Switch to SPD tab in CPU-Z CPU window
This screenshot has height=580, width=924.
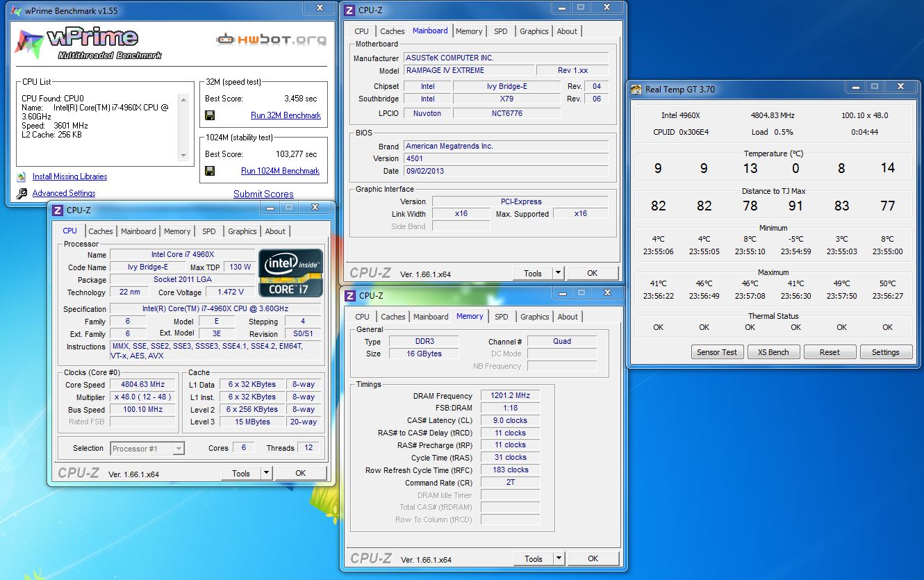click(x=209, y=231)
